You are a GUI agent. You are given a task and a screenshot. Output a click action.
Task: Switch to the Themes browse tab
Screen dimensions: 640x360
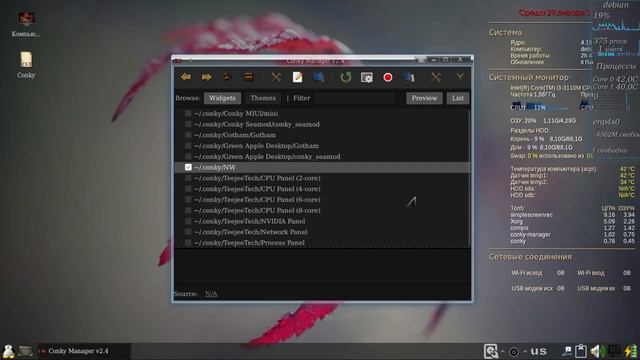pyautogui.click(x=263, y=98)
